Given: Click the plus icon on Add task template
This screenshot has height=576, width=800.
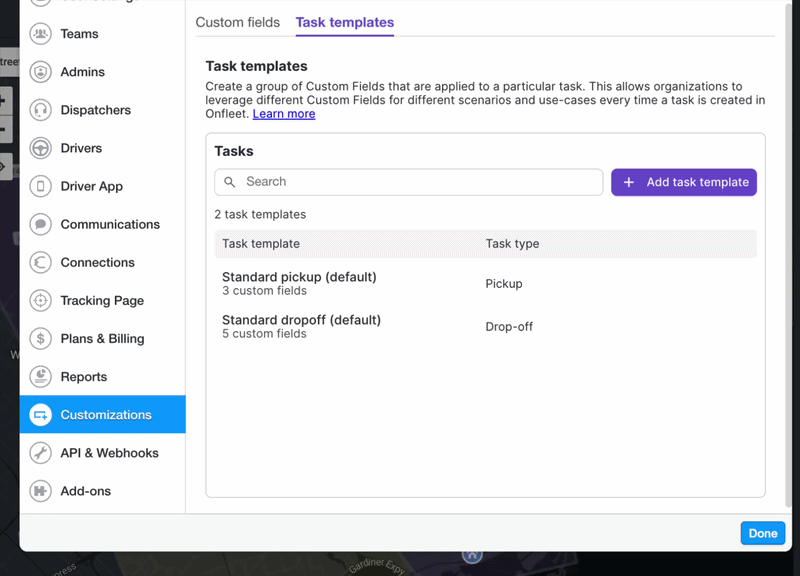Looking at the screenshot, I should tap(629, 182).
